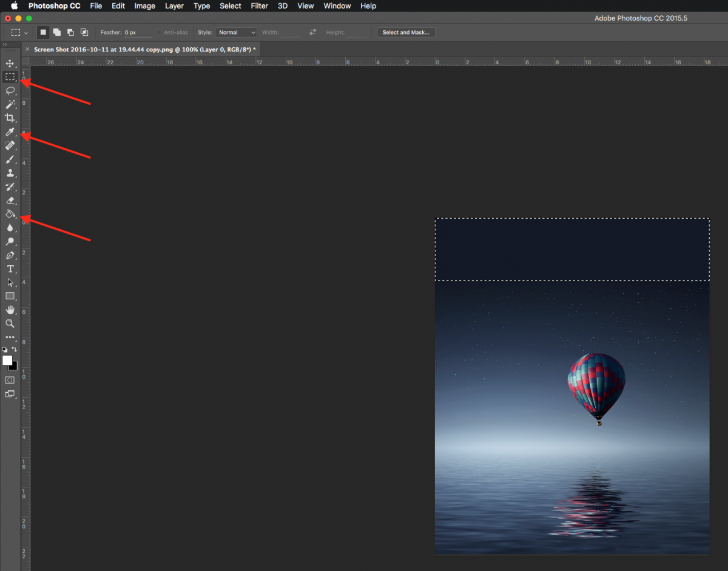
Task: Select the Screen Shot copy.png document tab
Action: pos(142,48)
